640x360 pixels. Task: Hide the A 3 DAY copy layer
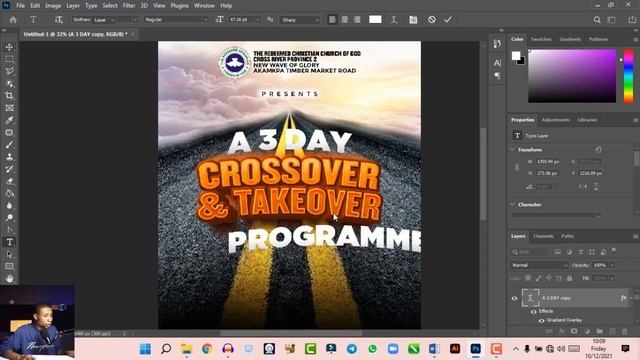tap(514, 298)
